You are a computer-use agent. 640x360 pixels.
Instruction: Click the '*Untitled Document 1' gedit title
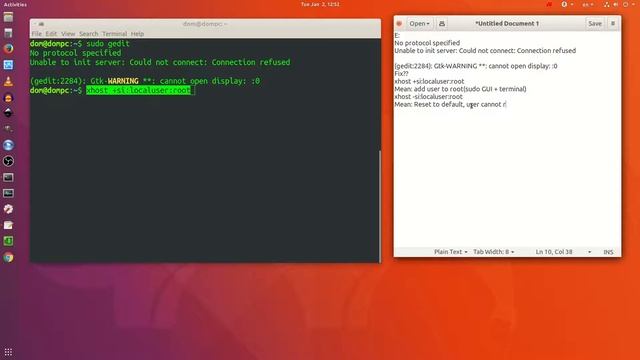[507, 24]
